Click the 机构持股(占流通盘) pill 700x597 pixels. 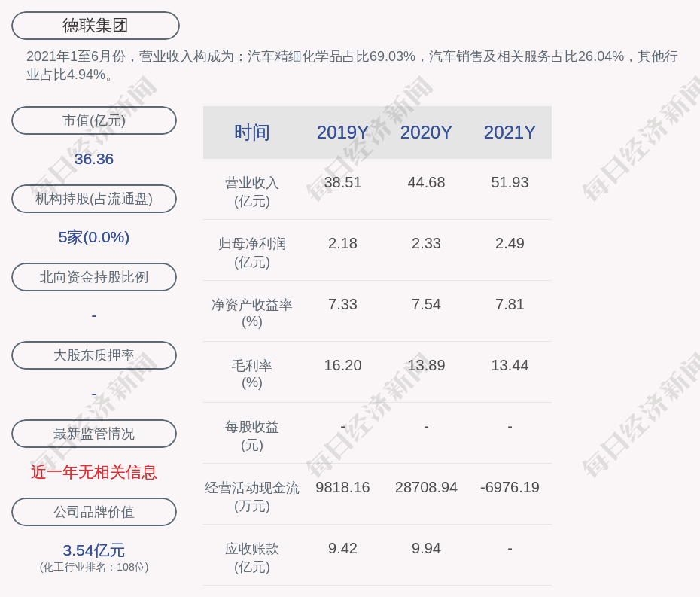94,199
